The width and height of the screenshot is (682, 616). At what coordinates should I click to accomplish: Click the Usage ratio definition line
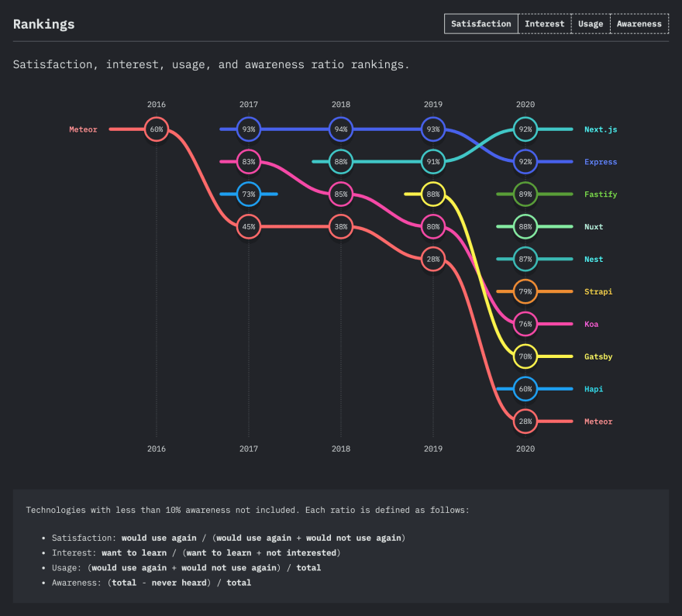(186, 568)
